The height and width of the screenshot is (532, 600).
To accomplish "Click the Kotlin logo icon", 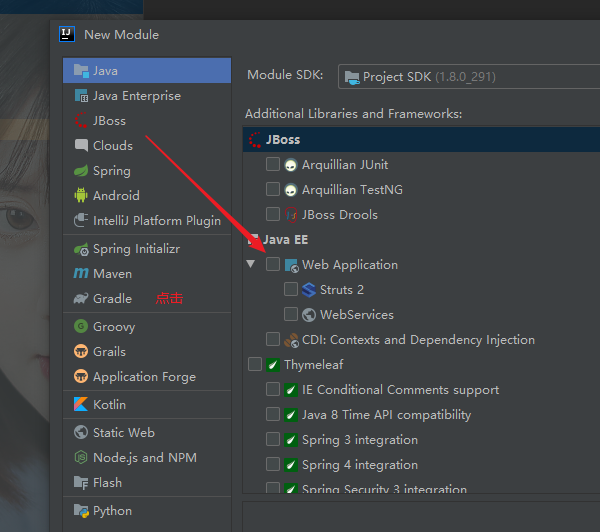I will pyautogui.click(x=81, y=405).
